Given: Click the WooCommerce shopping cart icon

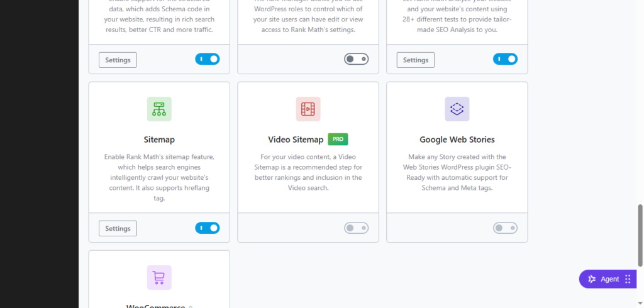Looking at the screenshot, I should [x=159, y=278].
